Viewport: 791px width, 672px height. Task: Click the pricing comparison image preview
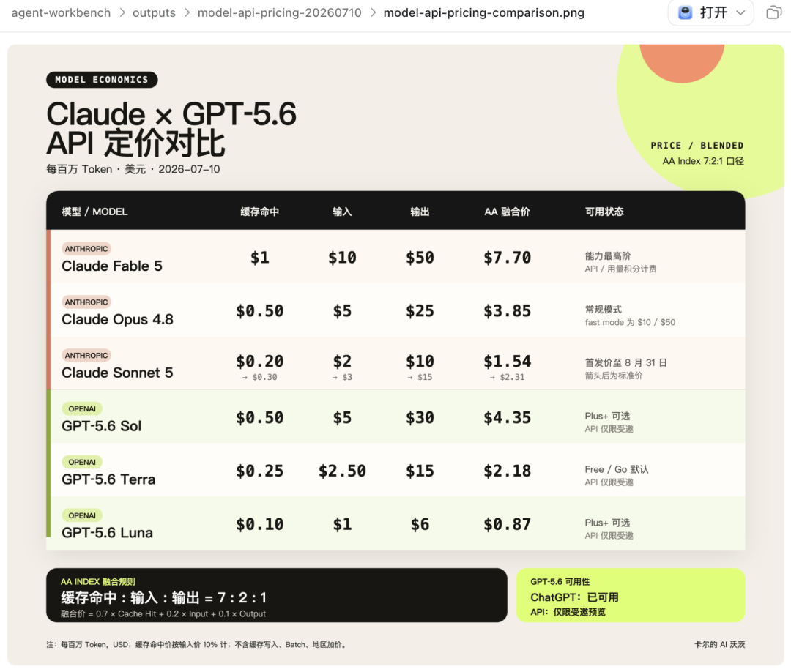click(x=395, y=355)
